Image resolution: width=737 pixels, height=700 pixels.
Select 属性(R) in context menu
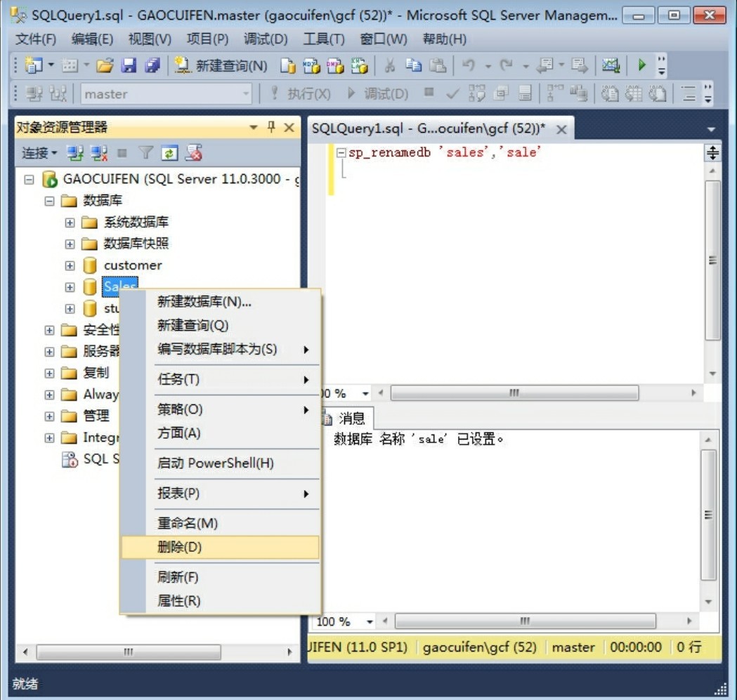[x=220, y=601]
